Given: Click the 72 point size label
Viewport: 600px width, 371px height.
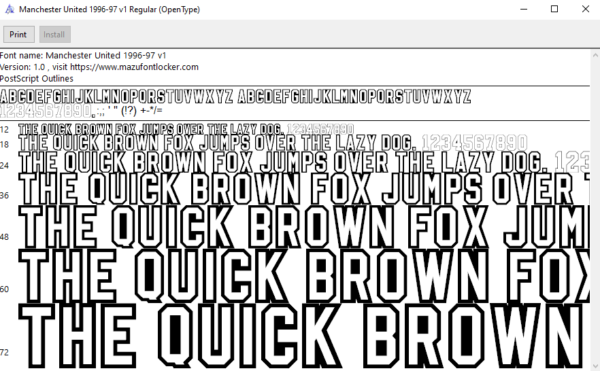Looking at the screenshot, I should [x=5, y=352].
